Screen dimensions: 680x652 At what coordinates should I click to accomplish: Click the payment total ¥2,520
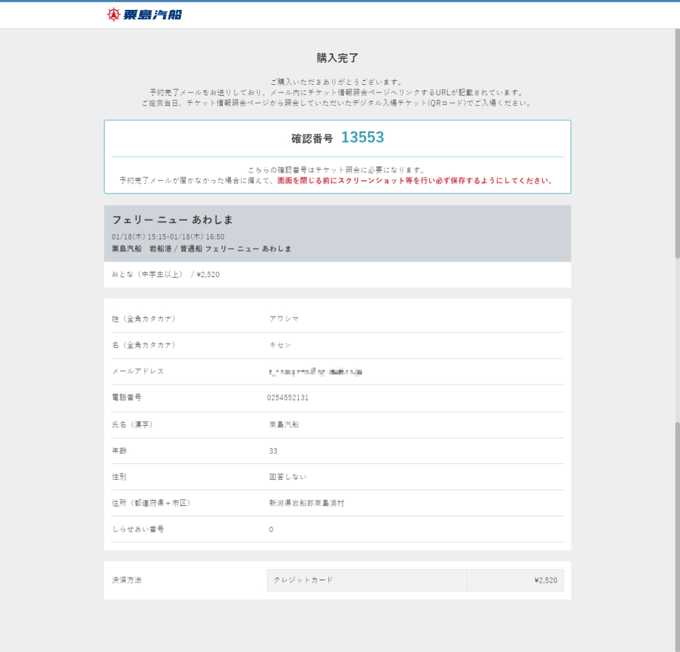pos(546,580)
